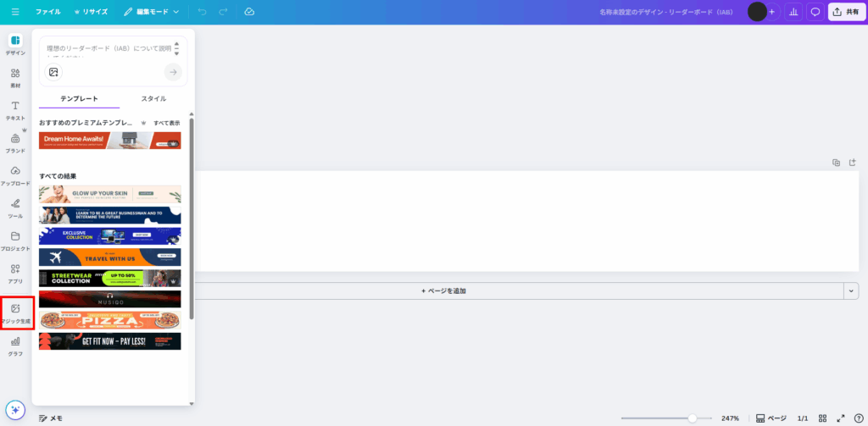Click the undo arrow in top bar
The image size is (868, 426).
pos(202,12)
